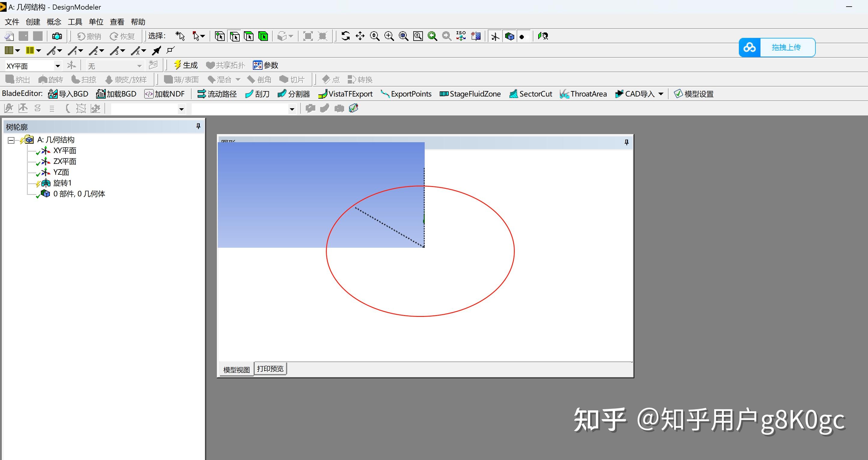The image size is (868, 460).
Task: Click the 拖拽上传 upload button
Action: (777, 48)
